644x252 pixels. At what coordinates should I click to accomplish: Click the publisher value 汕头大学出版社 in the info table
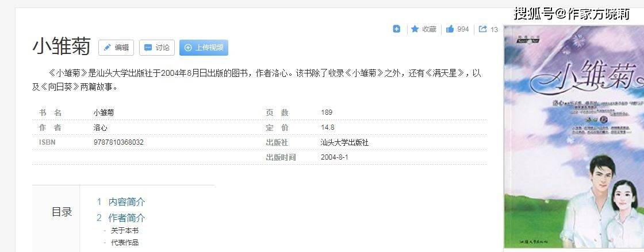(344, 142)
